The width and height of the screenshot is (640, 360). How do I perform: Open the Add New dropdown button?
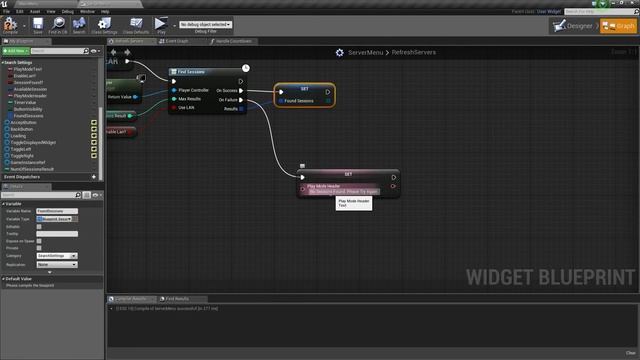point(16,51)
